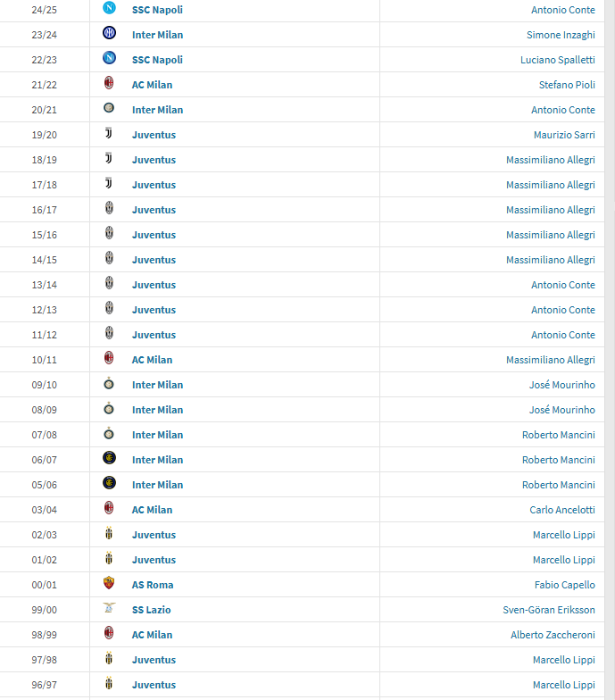Open Maurizio Sarri coach profile
615x700 pixels.
pos(564,135)
